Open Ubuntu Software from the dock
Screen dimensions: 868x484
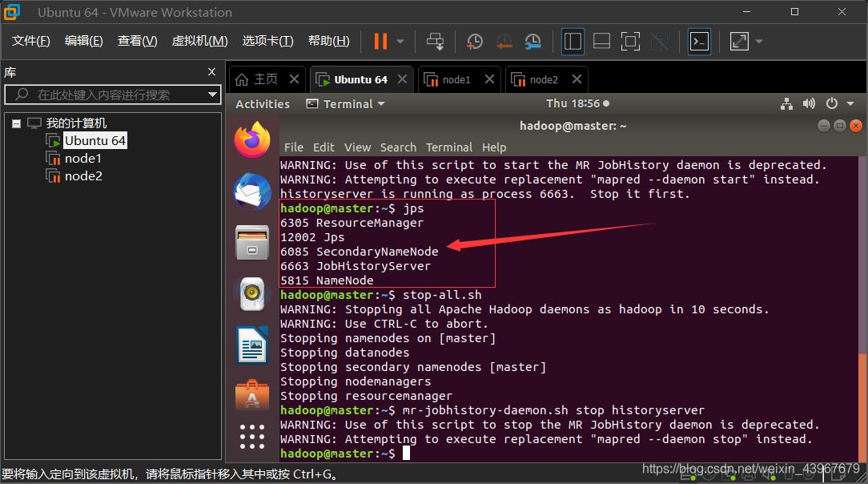pyautogui.click(x=252, y=394)
